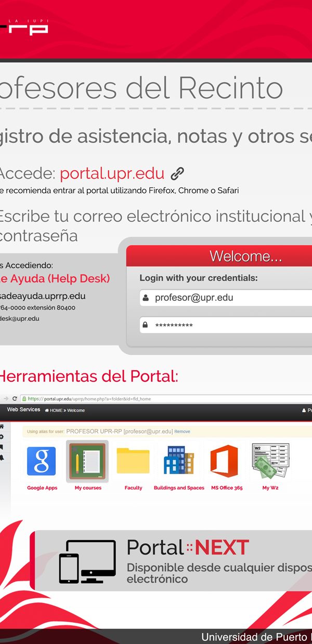Click the 'Herramientas del Portal:' heading

click(89, 375)
